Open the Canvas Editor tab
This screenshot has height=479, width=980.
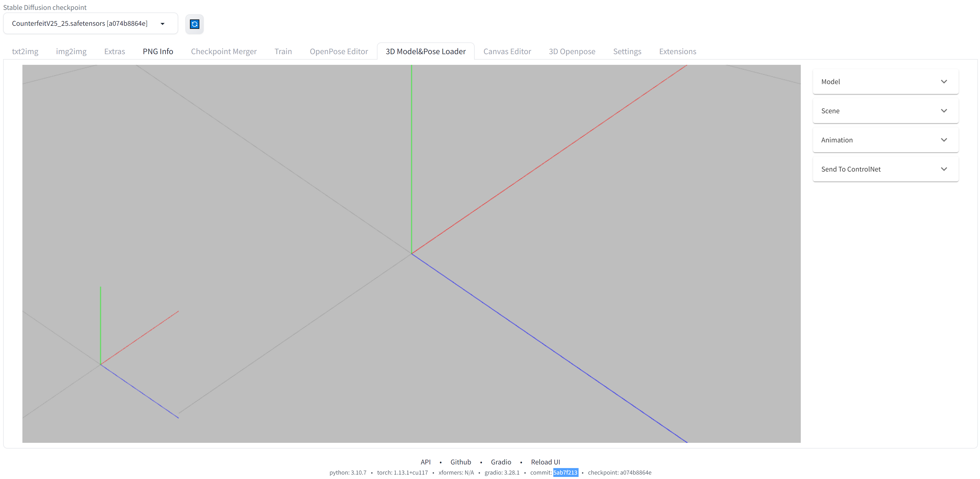507,51
